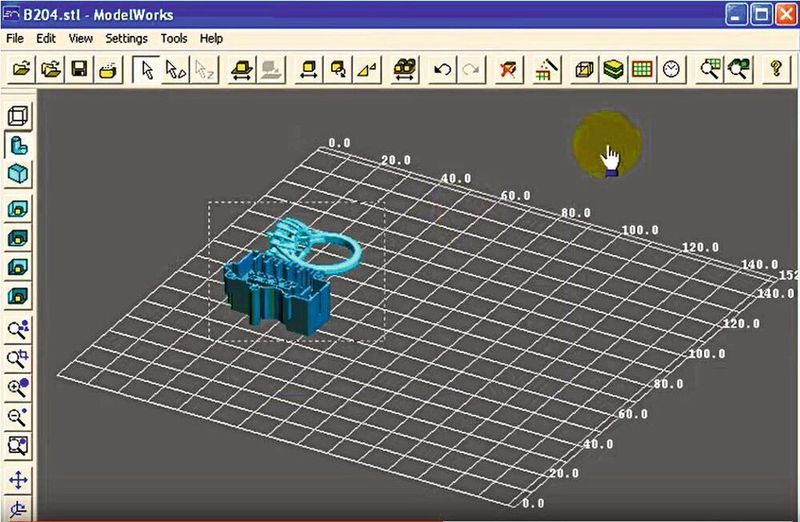
Task: Maximize the ModelWorks window
Action: 761,15
